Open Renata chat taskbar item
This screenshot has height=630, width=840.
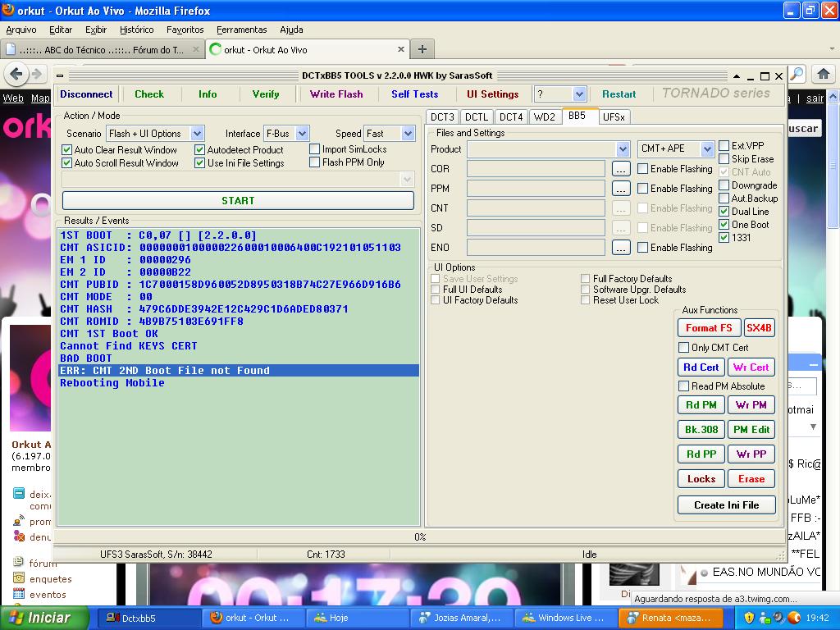[669, 618]
